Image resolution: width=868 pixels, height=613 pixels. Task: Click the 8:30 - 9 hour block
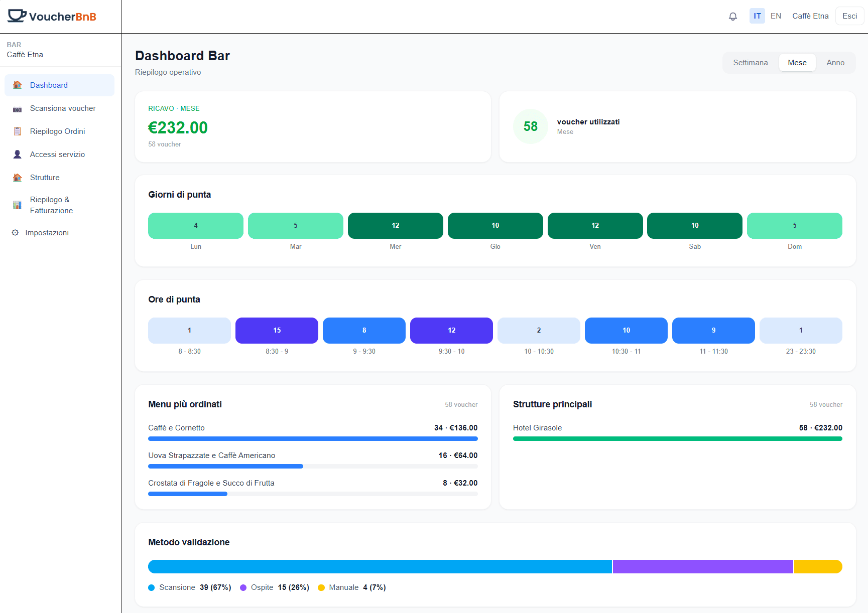coord(277,331)
